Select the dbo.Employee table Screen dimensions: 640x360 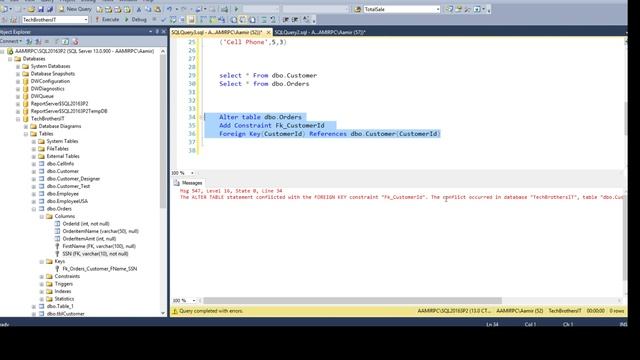(x=62, y=194)
